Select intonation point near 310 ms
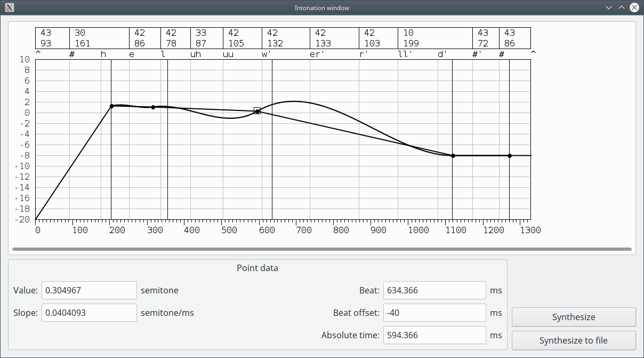The width and height of the screenshot is (644, 358). tap(153, 107)
